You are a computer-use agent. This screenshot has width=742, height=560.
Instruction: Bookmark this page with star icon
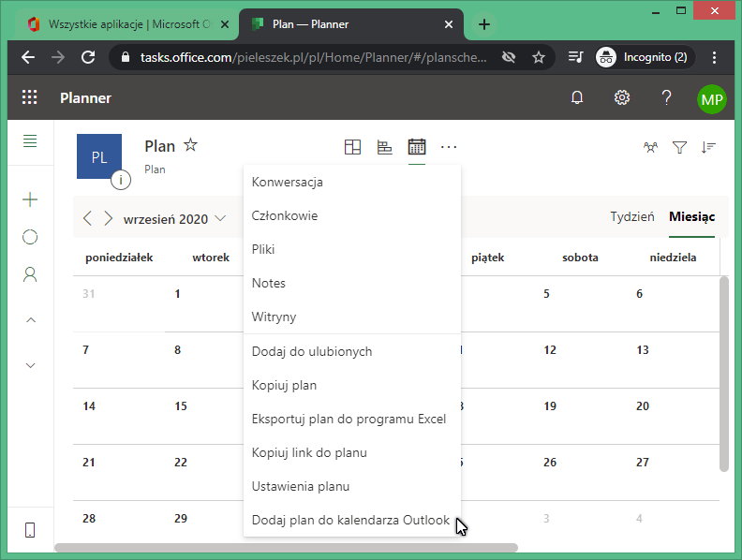coord(539,58)
